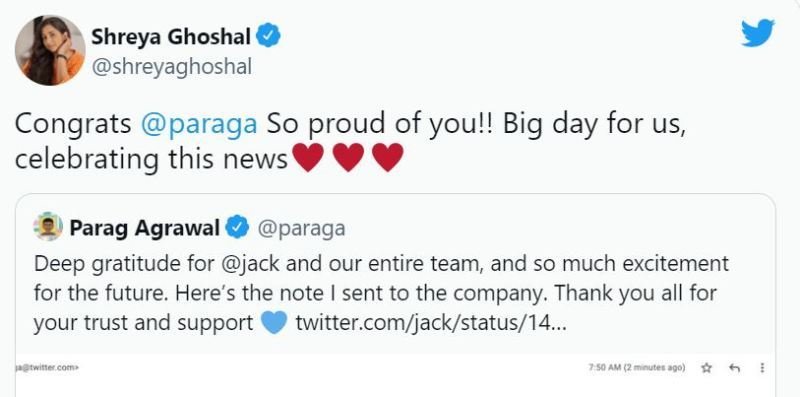Image resolution: width=800 pixels, height=397 pixels.
Task: Open the @jack mention in quoted tweet
Action: (247, 264)
